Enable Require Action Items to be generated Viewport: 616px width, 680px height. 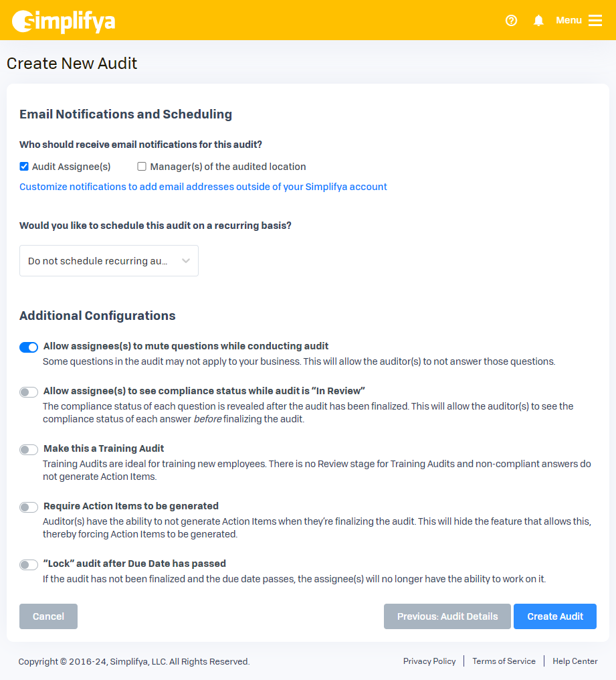click(29, 507)
